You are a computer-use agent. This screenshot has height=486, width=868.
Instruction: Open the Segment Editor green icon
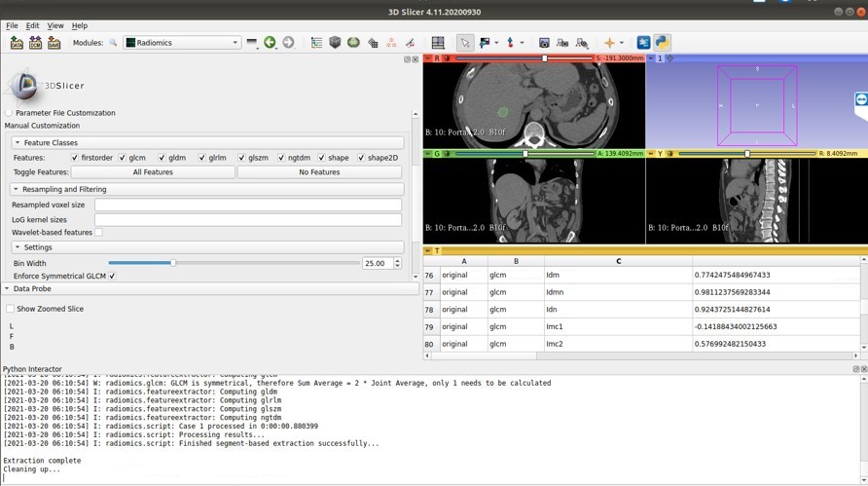pos(353,43)
